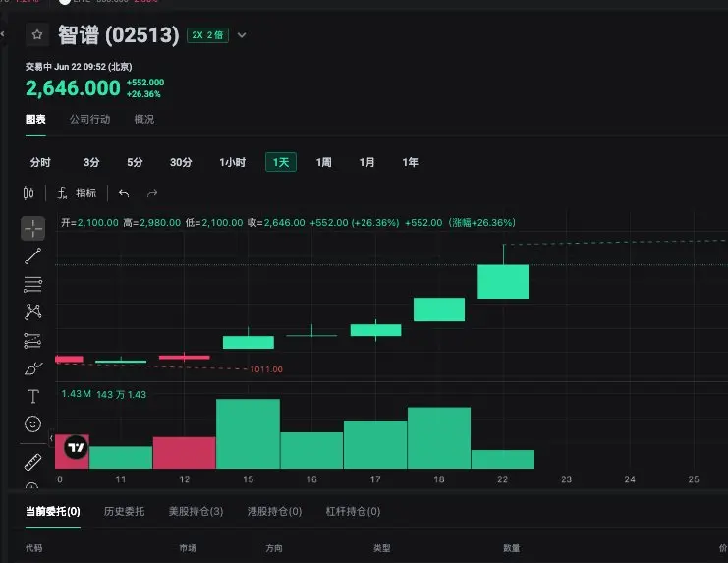This screenshot has height=563, width=728.
Task: Click the 1011.00 price label
Action: 266,369
